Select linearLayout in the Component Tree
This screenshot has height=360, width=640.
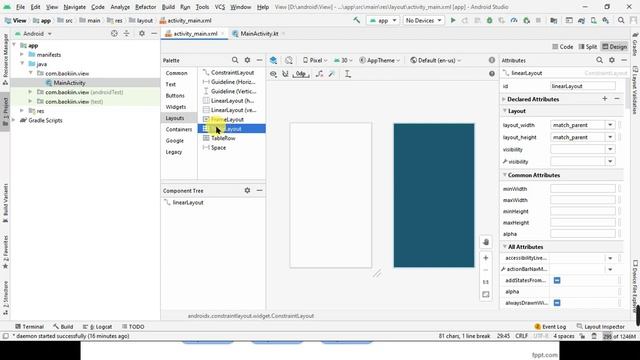188,202
